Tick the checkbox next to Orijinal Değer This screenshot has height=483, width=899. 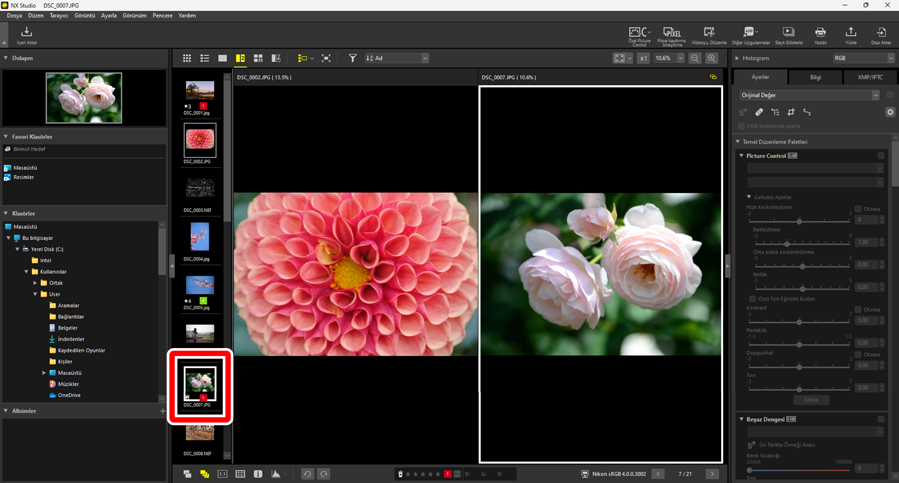(889, 95)
